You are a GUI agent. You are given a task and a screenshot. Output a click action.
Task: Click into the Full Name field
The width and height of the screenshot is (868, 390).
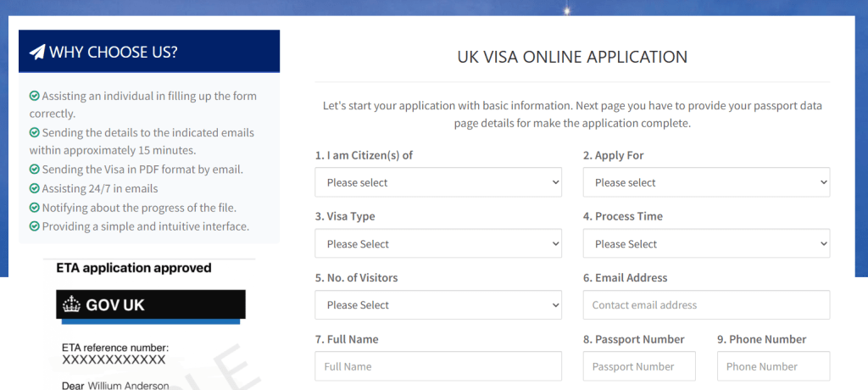click(x=437, y=366)
